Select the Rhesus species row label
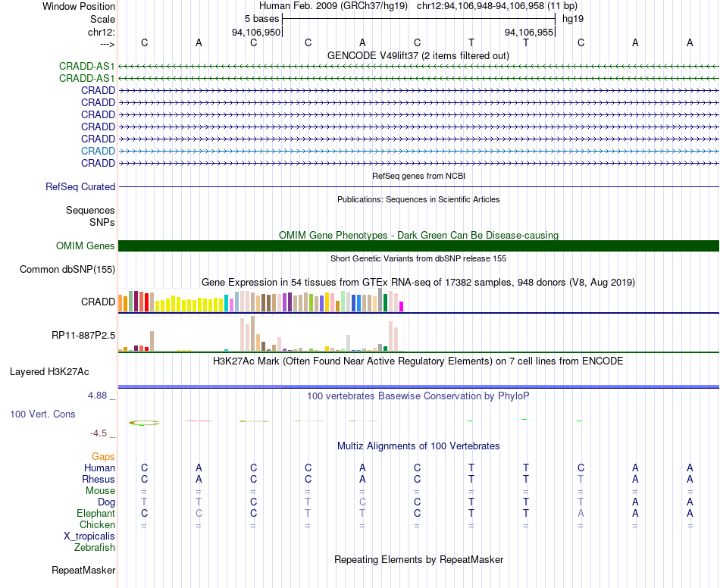This screenshot has width=720, height=588. tap(99, 479)
